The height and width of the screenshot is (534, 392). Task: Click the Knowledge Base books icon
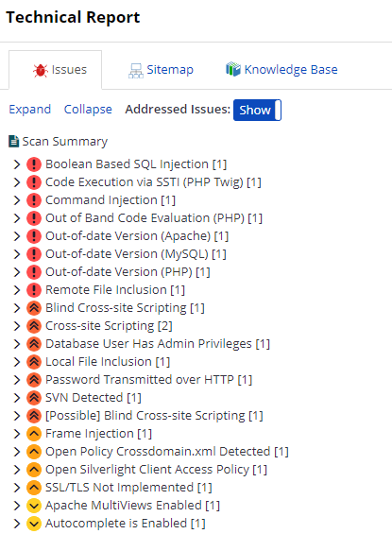[233, 69]
